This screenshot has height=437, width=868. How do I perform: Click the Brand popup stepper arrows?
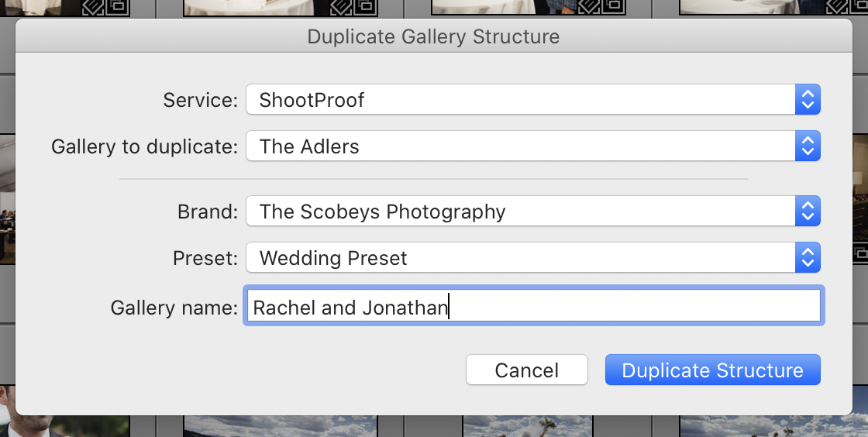tap(808, 211)
